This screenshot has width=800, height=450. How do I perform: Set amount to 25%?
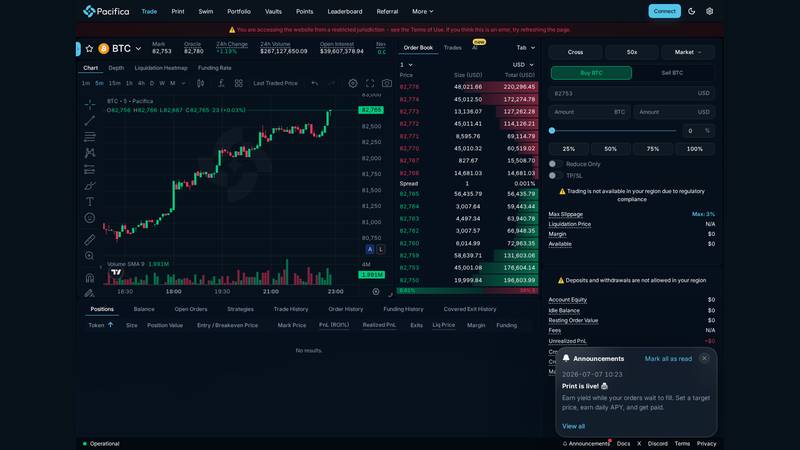(x=568, y=149)
